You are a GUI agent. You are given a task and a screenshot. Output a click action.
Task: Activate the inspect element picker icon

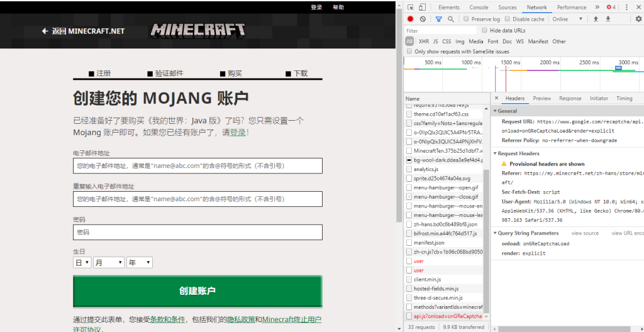pos(411,8)
